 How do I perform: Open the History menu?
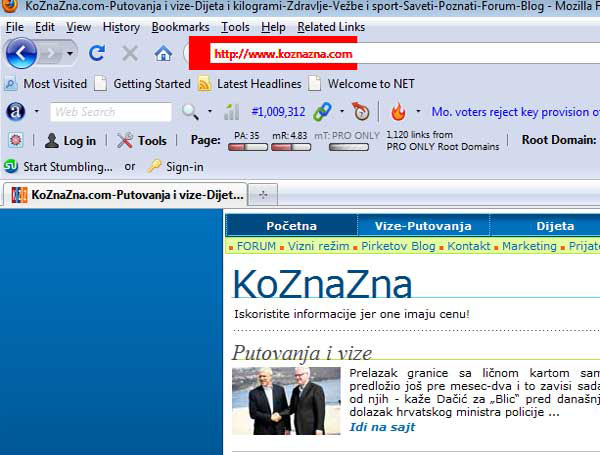pyautogui.click(x=121, y=27)
